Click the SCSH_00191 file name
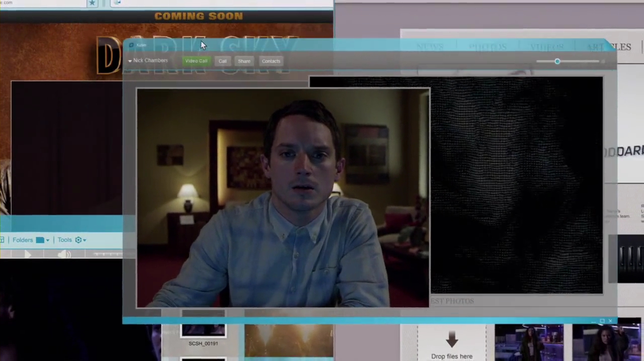 coord(203,343)
